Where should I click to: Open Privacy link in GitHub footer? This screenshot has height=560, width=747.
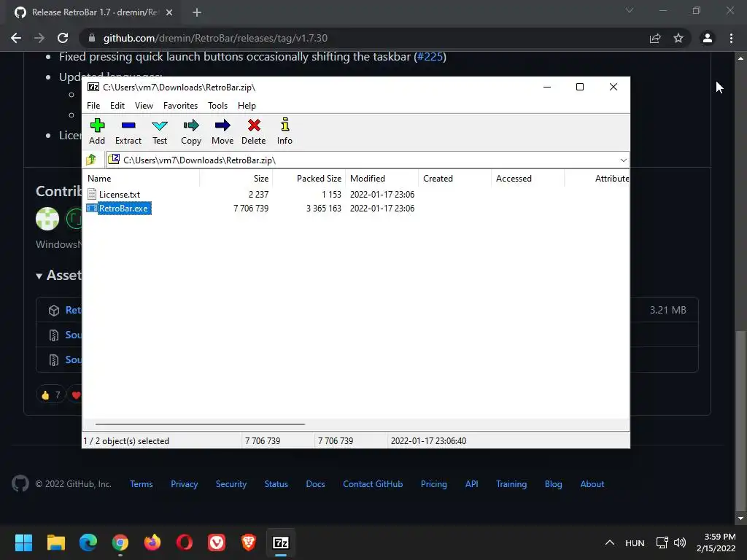point(185,484)
